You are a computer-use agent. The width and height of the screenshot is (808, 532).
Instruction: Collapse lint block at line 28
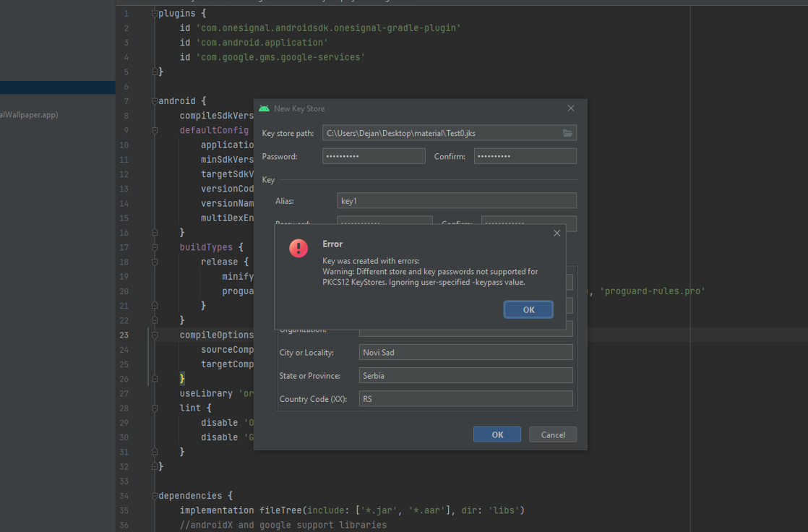coord(155,408)
